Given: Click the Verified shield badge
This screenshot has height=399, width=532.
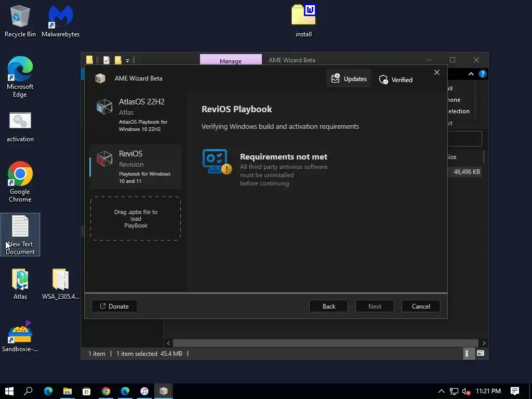Looking at the screenshot, I should 395,79.
